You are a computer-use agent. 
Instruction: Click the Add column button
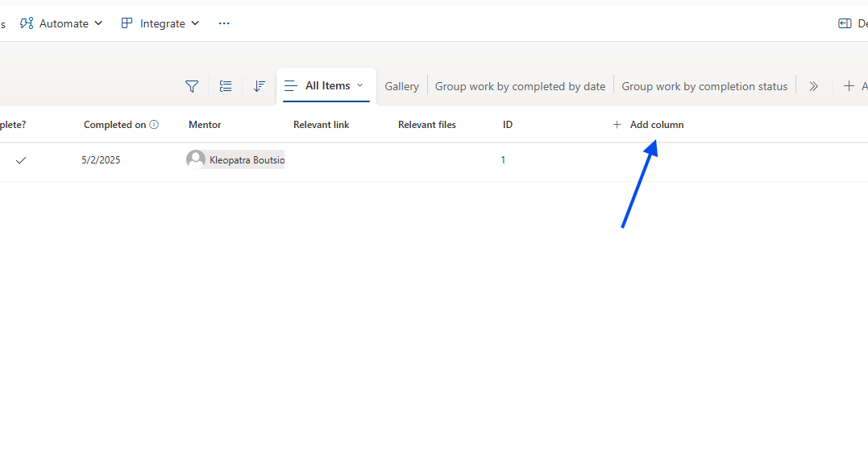(648, 125)
